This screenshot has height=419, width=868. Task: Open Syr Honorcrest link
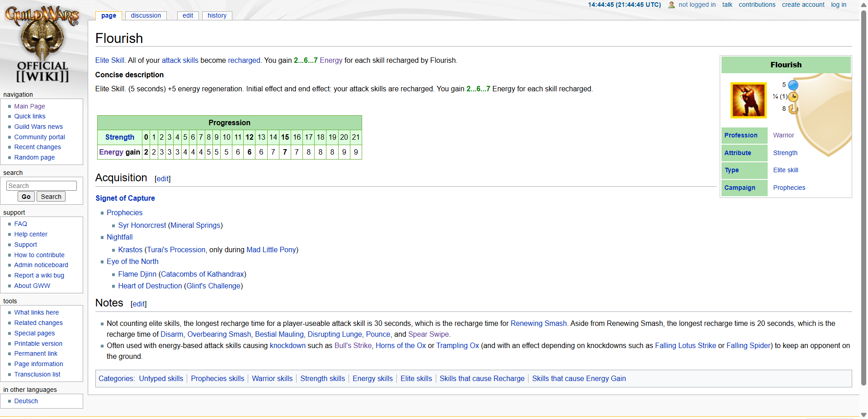tap(142, 225)
